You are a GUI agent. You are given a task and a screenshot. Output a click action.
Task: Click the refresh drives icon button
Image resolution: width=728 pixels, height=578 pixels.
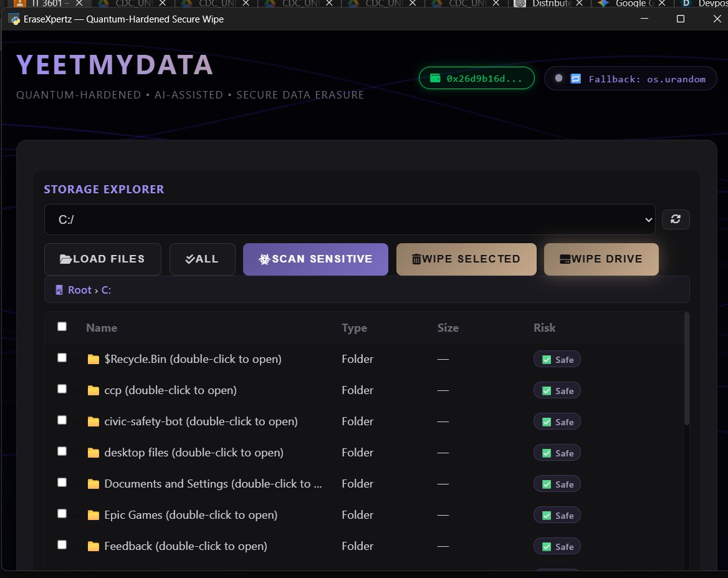(x=676, y=219)
